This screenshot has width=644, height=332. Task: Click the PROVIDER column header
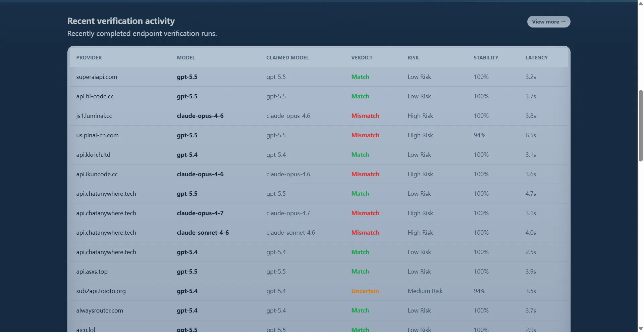pos(89,58)
